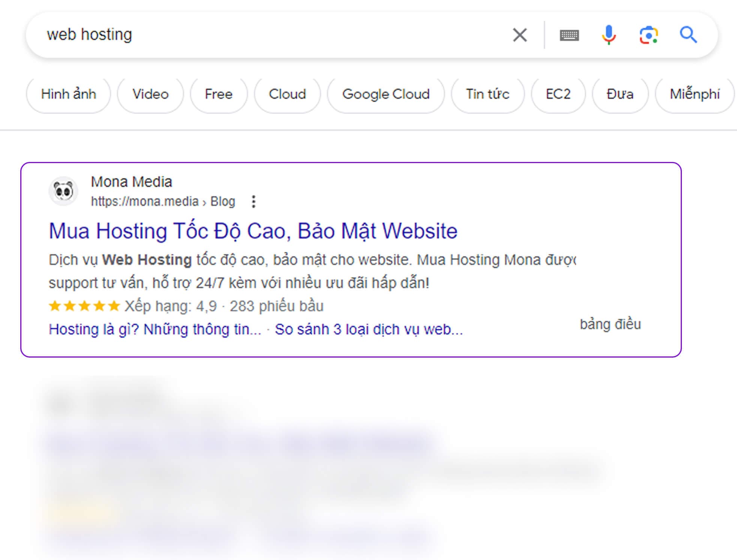Click the five-star rating stars

[84, 306]
